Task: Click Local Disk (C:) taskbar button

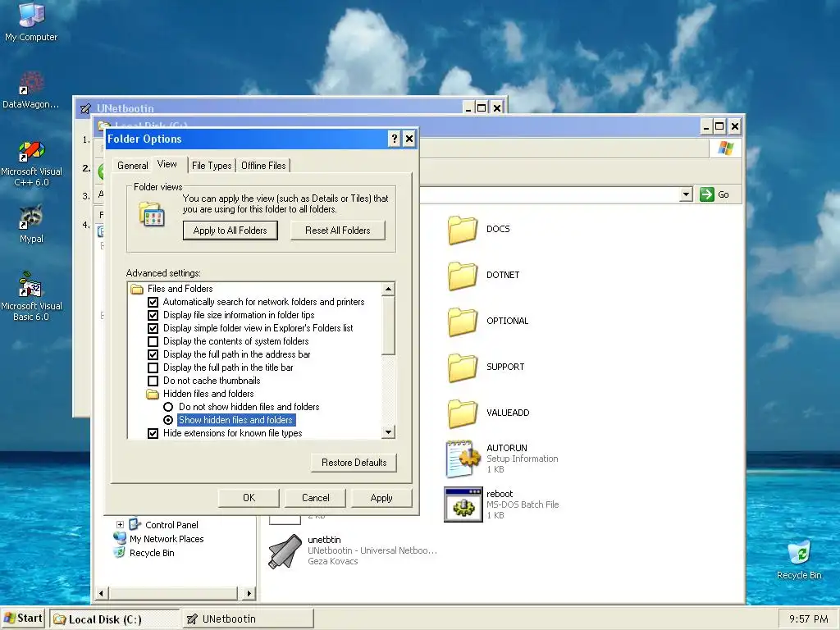Action: point(115,619)
